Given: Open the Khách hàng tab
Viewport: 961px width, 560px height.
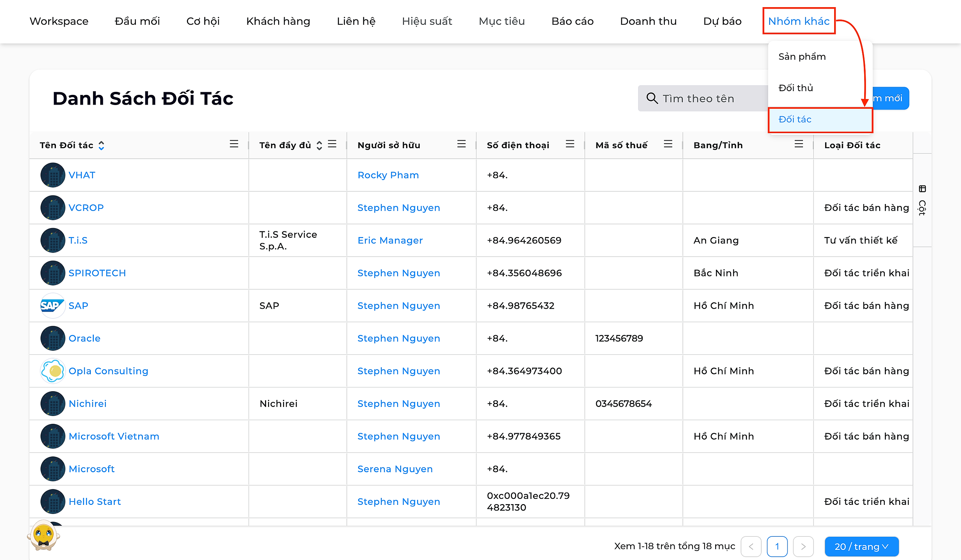Looking at the screenshot, I should [278, 21].
